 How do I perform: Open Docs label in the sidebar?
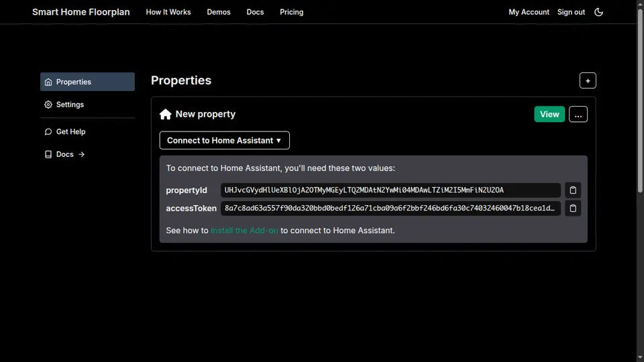[x=65, y=154]
